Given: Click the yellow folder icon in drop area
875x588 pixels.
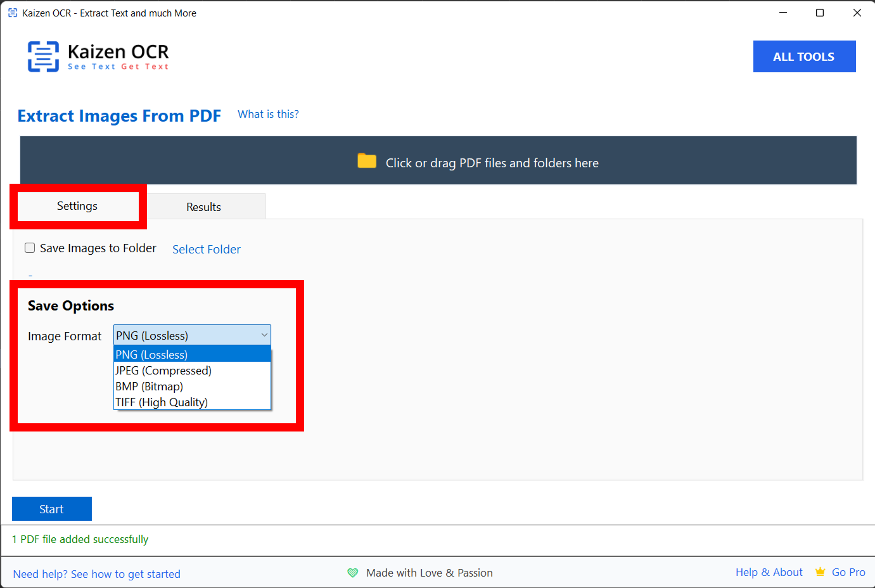Looking at the screenshot, I should click(367, 161).
